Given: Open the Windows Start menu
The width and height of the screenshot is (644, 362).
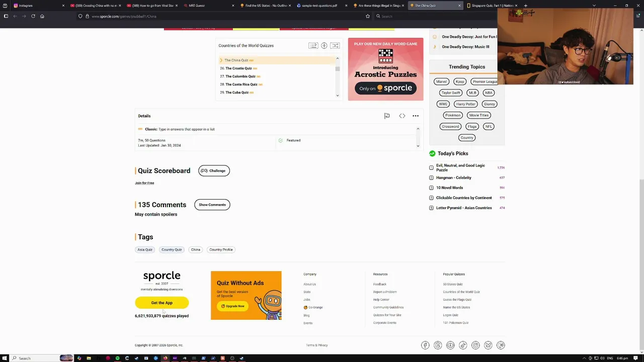Looking at the screenshot, I should pyautogui.click(x=6, y=358).
